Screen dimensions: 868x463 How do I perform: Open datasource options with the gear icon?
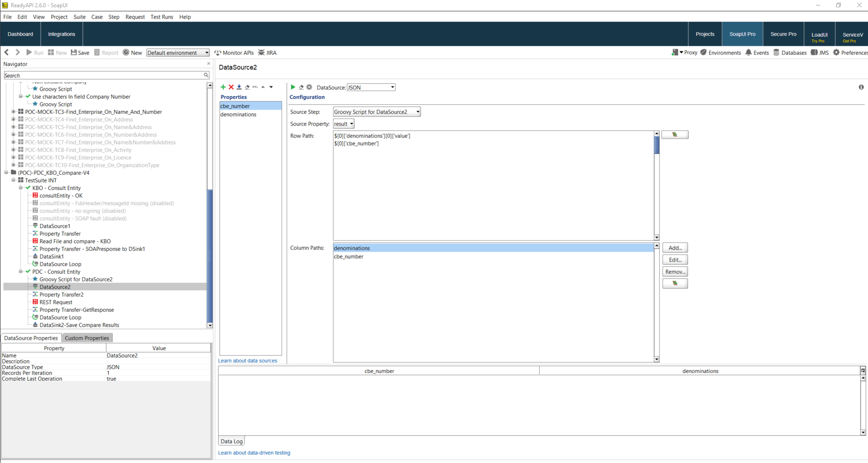(309, 87)
